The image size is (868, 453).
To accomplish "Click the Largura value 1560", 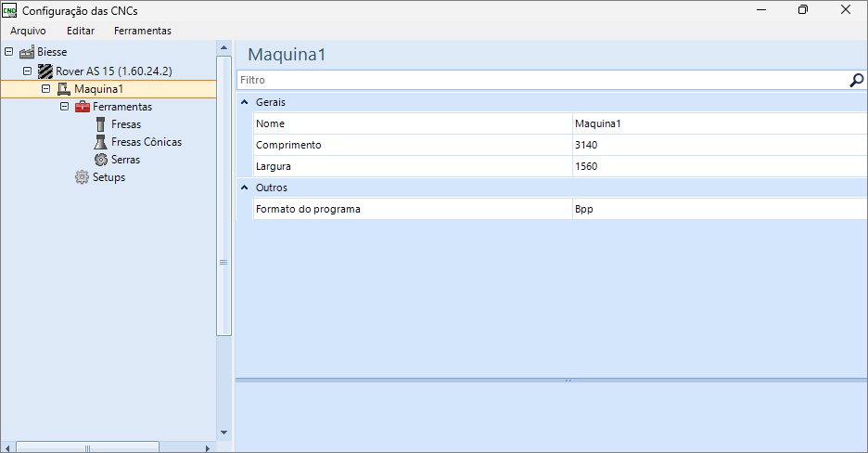I will point(720,166).
